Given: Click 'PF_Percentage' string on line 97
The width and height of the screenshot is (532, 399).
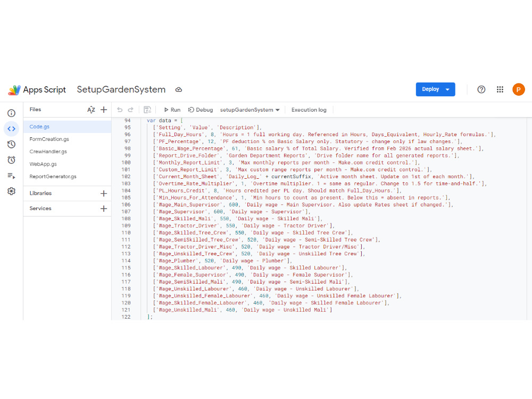Looking at the screenshot, I should tap(178, 142).
